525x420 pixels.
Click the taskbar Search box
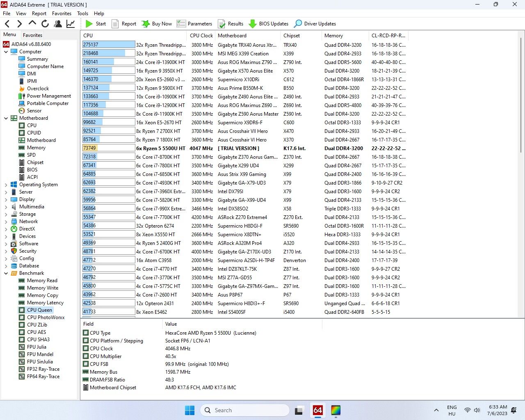[245, 410]
